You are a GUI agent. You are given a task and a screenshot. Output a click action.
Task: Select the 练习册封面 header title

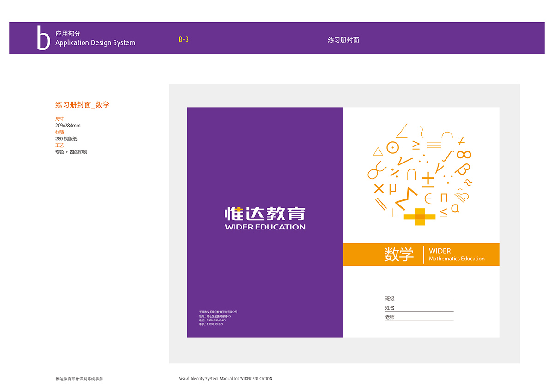(x=343, y=40)
